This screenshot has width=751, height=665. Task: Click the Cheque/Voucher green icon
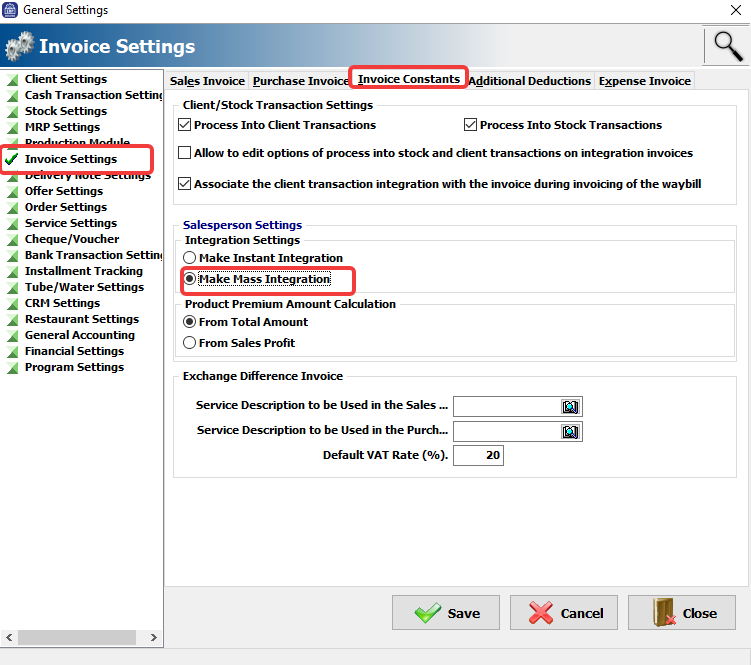[x=12, y=240]
